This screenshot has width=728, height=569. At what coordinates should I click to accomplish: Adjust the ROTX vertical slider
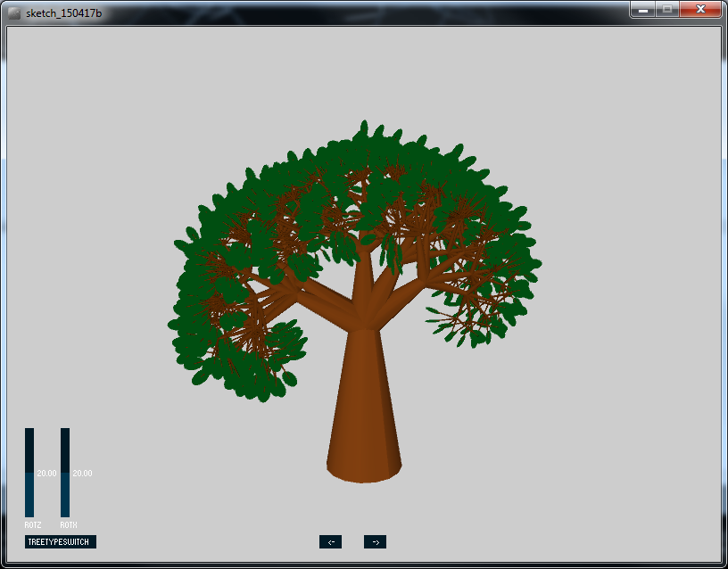[65, 473]
